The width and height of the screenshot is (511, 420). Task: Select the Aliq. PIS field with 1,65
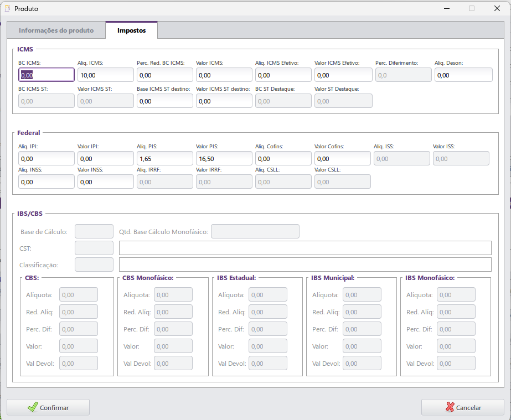coord(164,159)
